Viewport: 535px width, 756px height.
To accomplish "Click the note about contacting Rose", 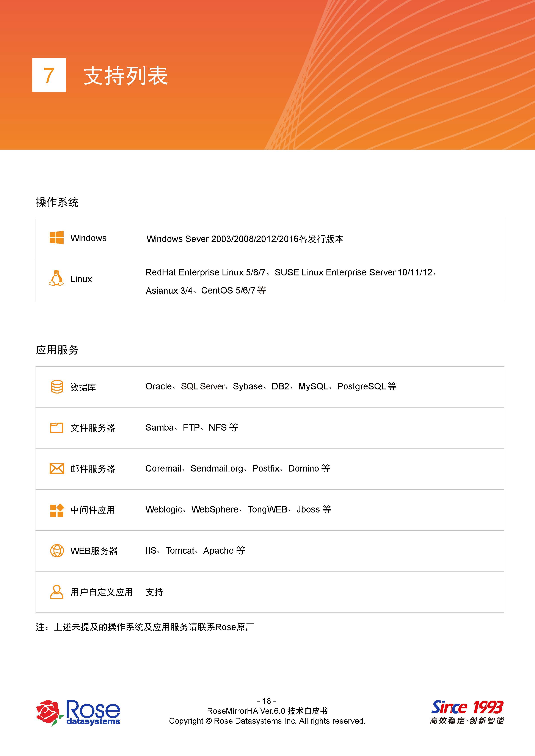I will 145,627.
